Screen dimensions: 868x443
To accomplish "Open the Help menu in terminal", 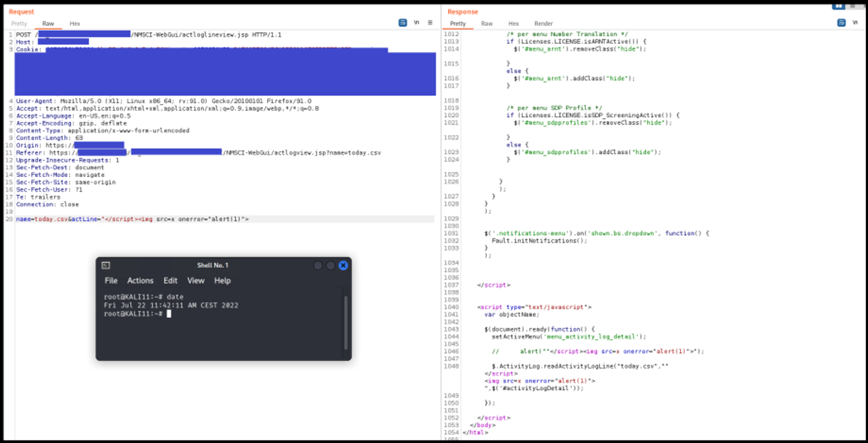I will (223, 281).
